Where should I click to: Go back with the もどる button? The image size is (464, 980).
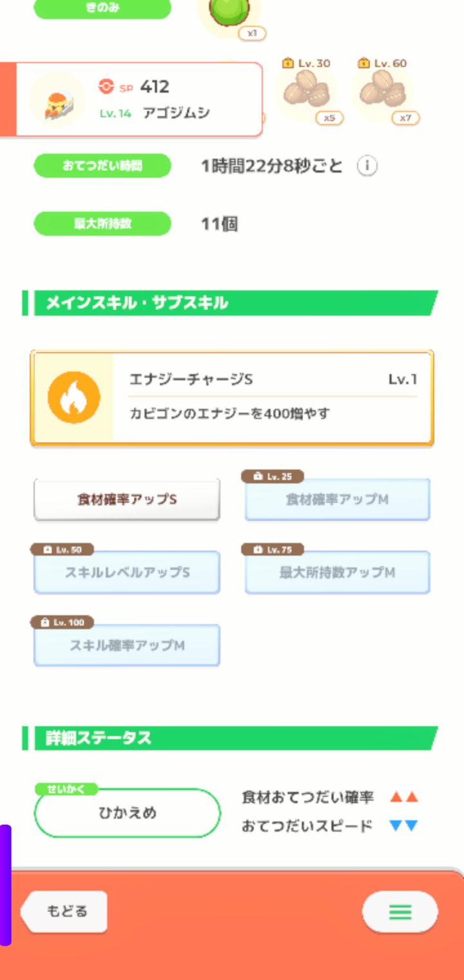tap(64, 912)
